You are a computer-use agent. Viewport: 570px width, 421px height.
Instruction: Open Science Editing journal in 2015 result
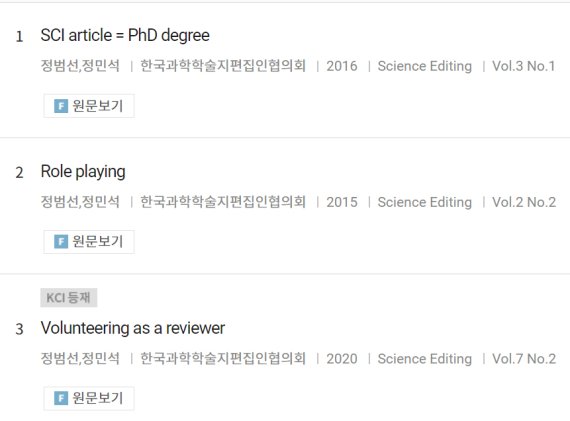[425, 202]
